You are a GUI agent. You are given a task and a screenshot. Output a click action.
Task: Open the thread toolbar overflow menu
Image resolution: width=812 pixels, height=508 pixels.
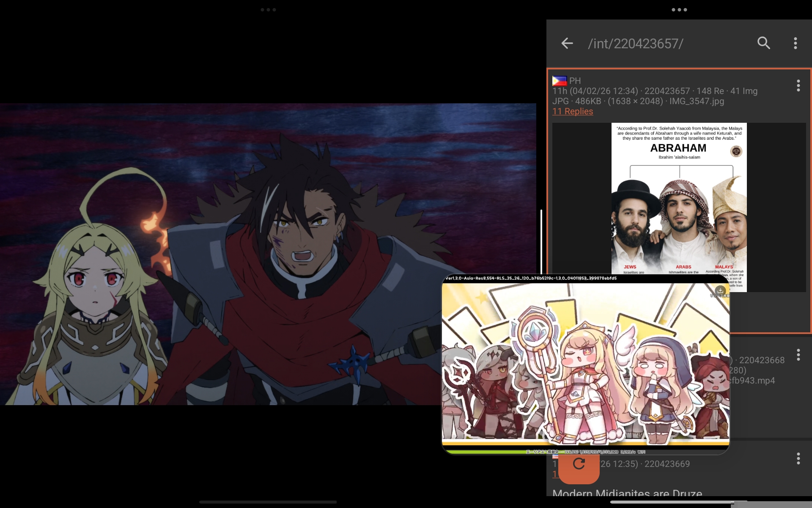[795, 43]
